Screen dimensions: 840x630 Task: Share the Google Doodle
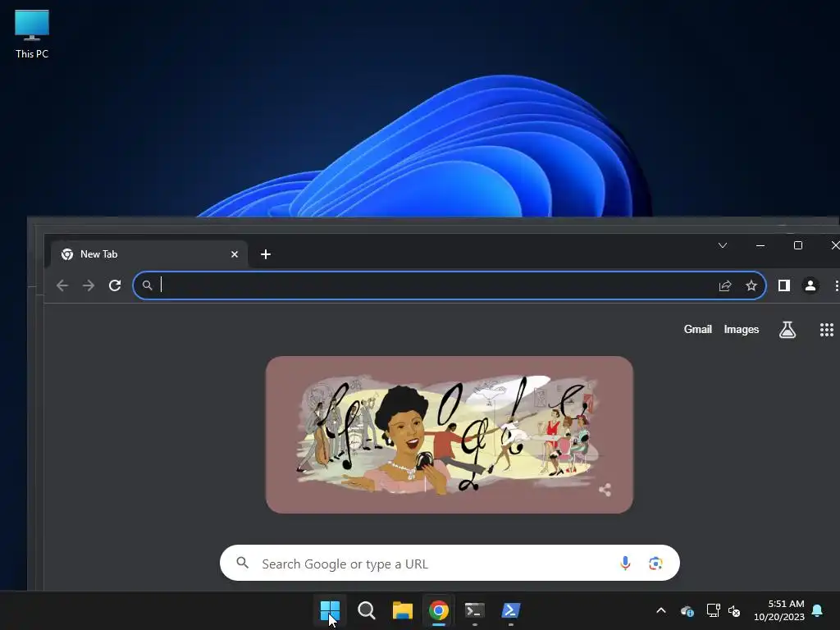tap(605, 490)
